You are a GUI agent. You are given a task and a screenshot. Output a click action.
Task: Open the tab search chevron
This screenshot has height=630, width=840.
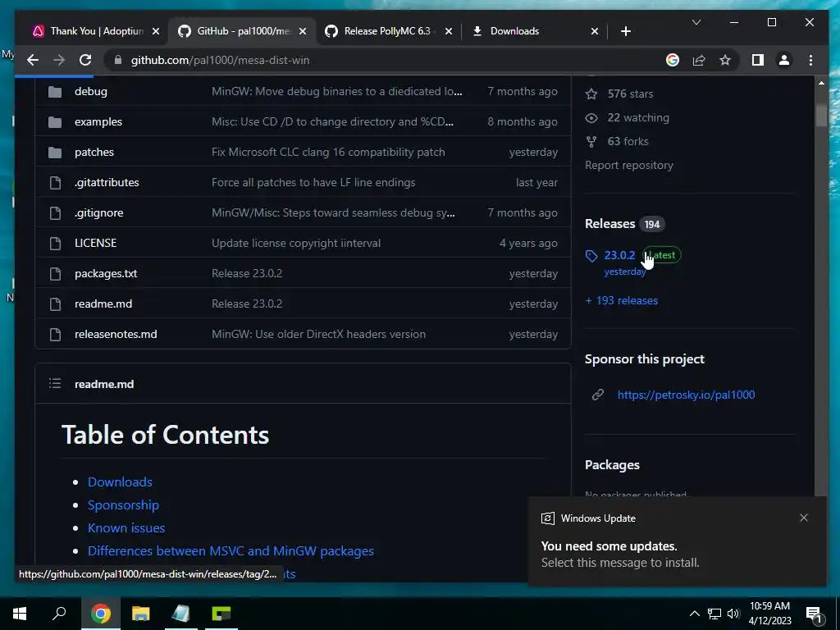[696, 22]
